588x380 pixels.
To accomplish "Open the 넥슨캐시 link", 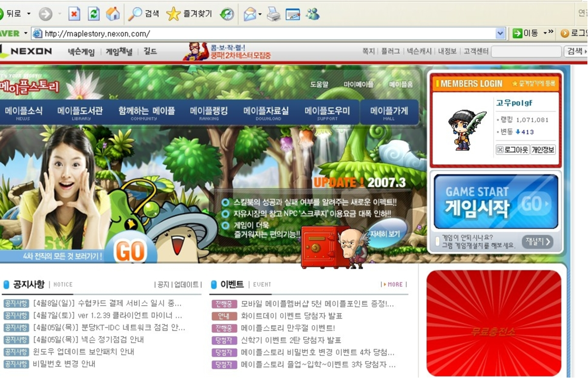I will point(419,51).
